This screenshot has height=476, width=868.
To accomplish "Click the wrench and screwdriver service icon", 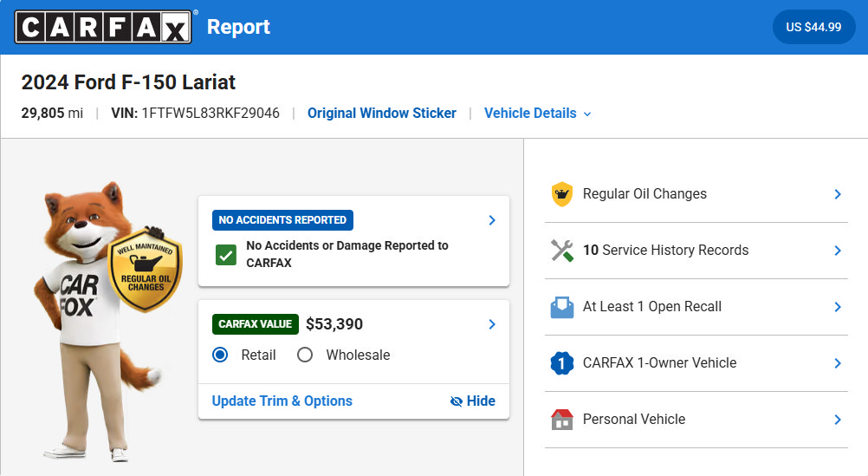I will point(562,251).
